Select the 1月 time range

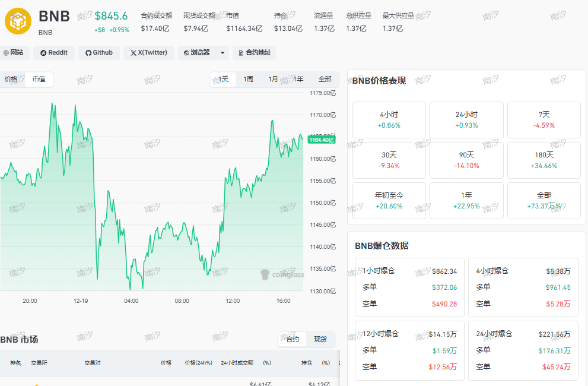pos(273,79)
